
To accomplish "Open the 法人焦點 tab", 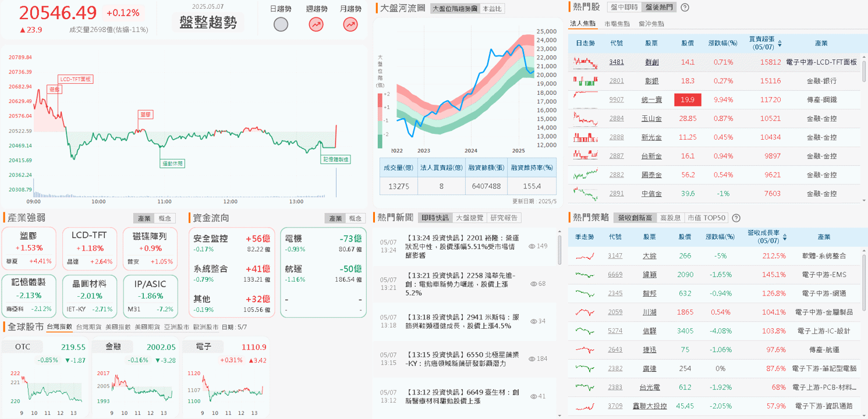I will coord(583,24).
